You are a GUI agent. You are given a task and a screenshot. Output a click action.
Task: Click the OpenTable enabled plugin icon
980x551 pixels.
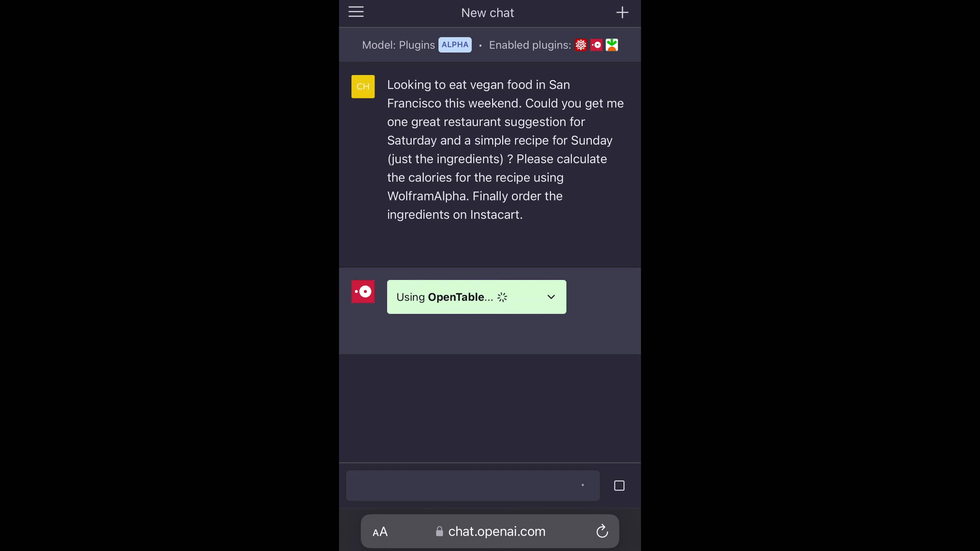click(596, 45)
